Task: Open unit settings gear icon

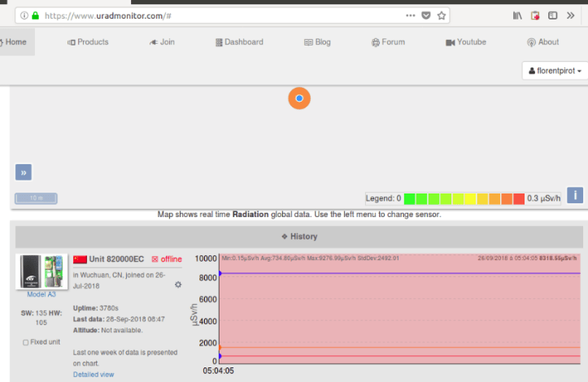Action: point(178,284)
